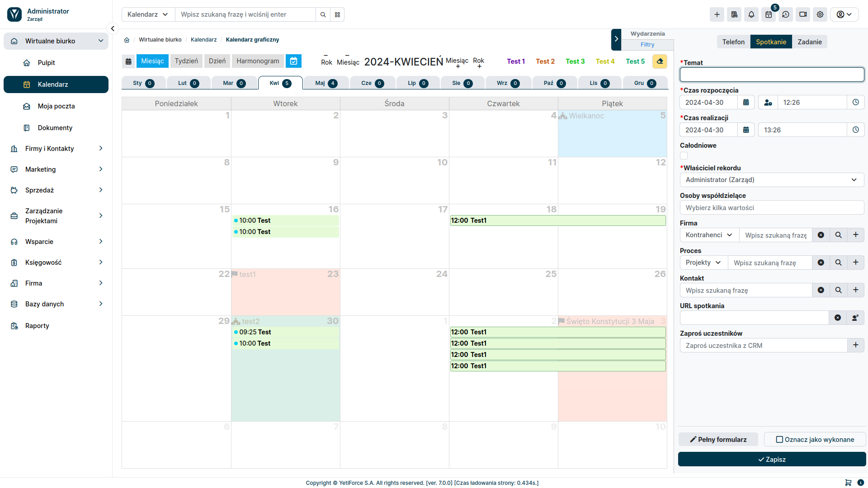This screenshot has height=488, width=868.
Task: Open system settings gear icon
Action: 820,14
